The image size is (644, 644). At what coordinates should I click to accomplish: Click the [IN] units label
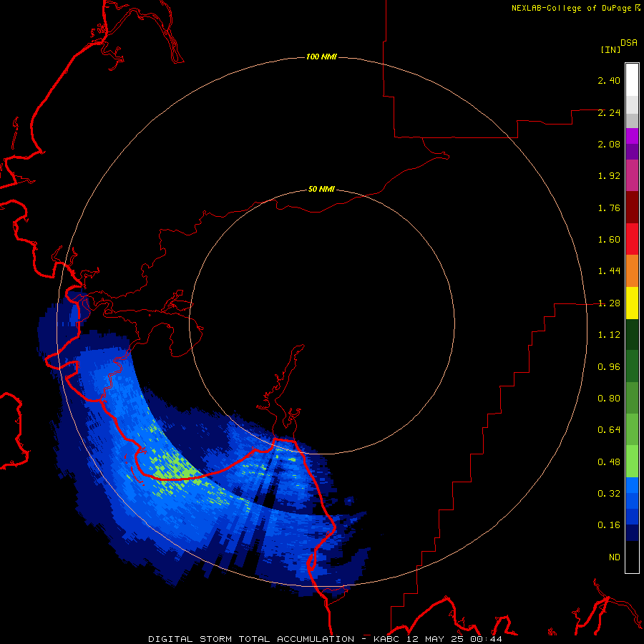coord(610,49)
